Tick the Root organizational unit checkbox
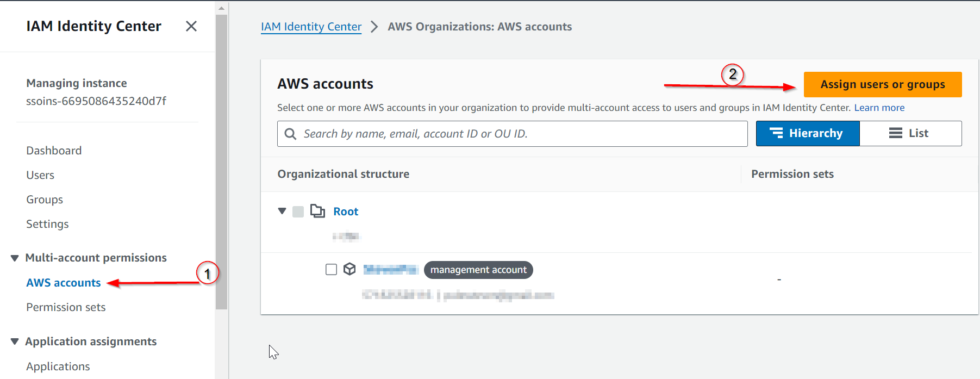The width and height of the screenshot is (980, 379). pyautogui.click(x=298, y=212)
